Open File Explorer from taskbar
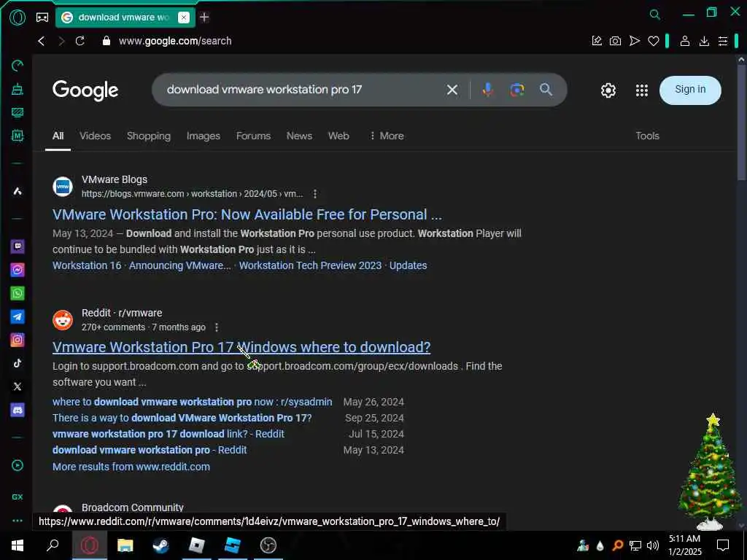Viewport: 747px width, 560px height. click(x=125, y=545)
